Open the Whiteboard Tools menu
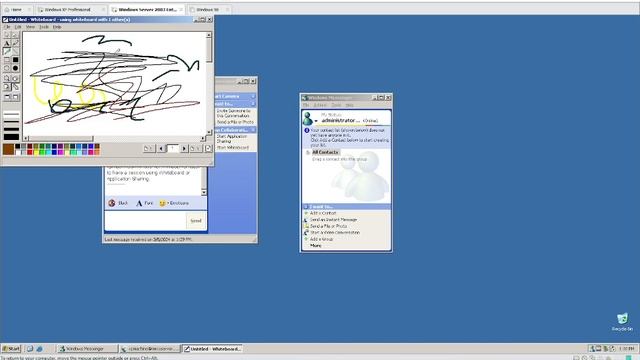This screenshot has height=360, width=640. click(44, 27)
